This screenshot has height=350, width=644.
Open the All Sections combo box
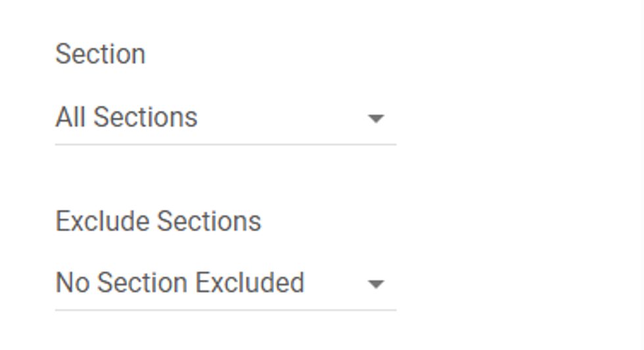click(x=225, y=118)
